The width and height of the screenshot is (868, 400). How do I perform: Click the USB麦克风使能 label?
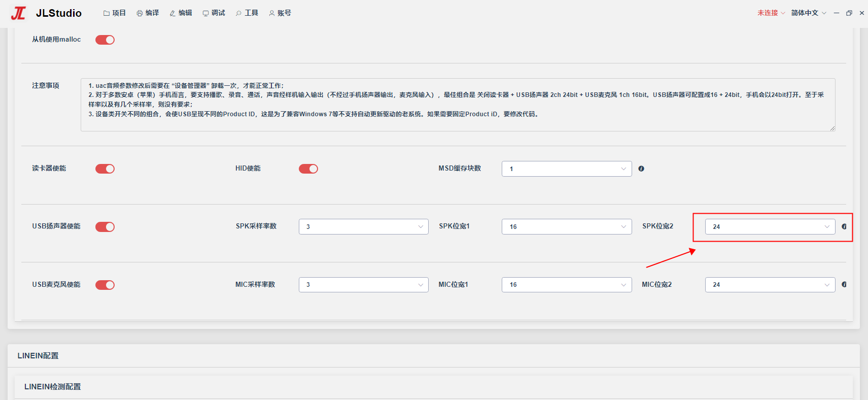pos(56,285)
